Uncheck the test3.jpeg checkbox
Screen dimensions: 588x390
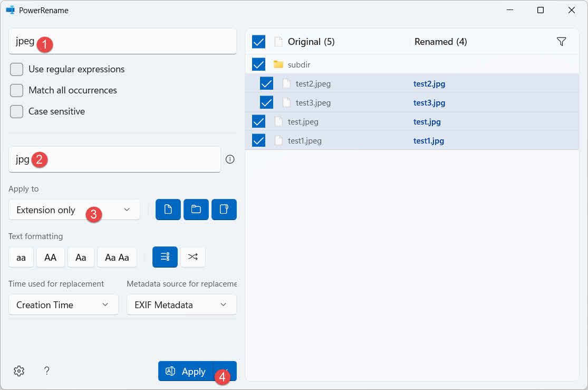266,102
